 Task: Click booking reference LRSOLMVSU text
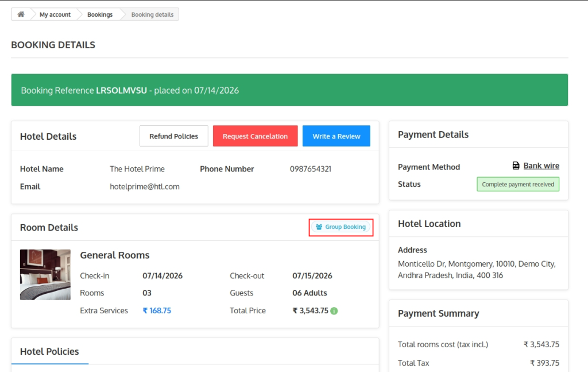point(122,90)
